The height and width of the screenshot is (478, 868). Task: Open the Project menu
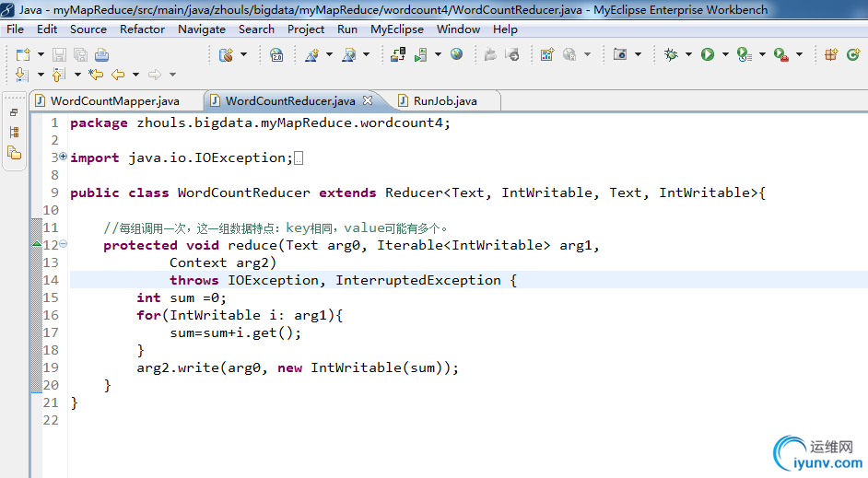(306, 29)
